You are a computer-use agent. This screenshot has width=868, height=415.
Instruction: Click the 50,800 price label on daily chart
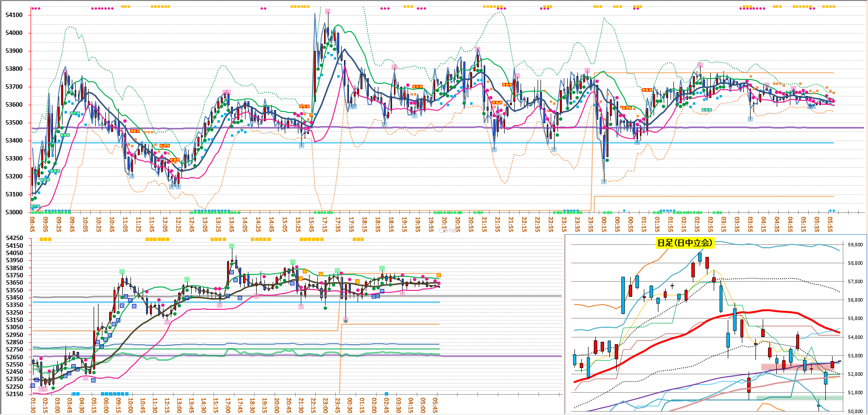855,412
